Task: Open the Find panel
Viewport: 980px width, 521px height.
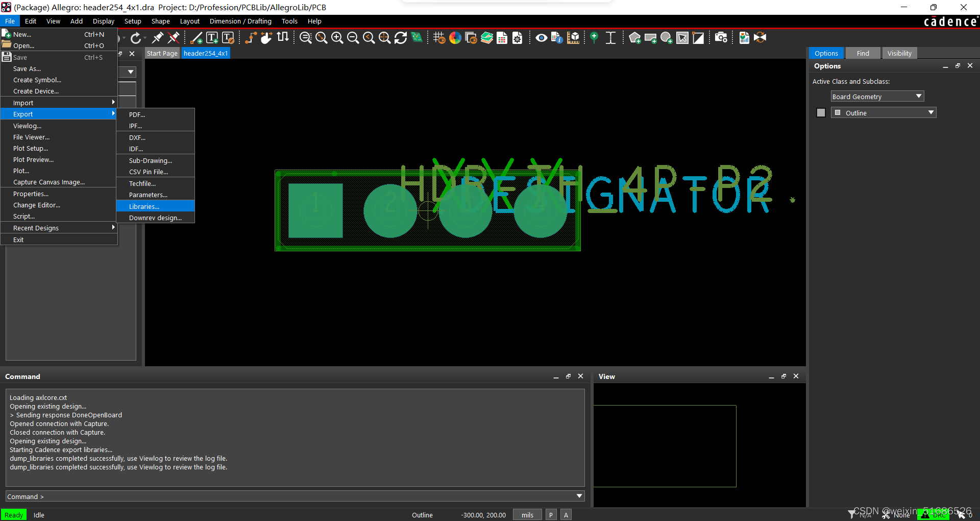Action: coord(862,53)
